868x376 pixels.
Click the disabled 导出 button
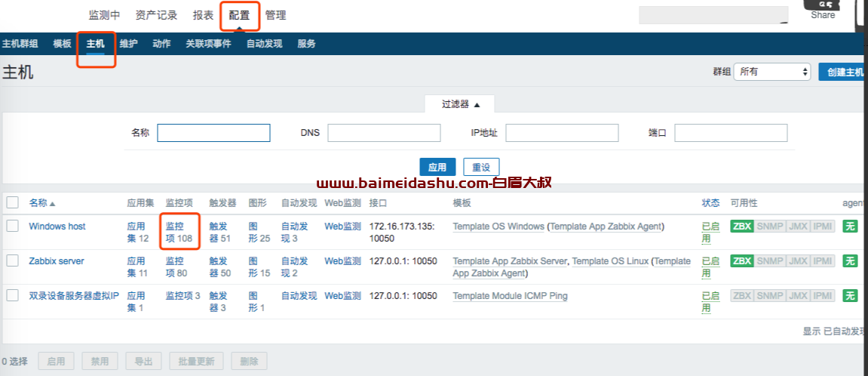(x=143, y=361)
